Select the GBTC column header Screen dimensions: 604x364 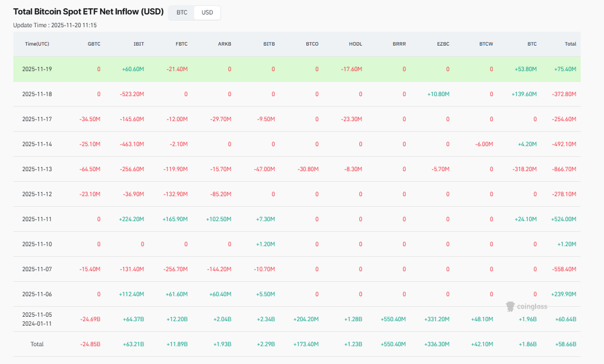pos(94,44)
